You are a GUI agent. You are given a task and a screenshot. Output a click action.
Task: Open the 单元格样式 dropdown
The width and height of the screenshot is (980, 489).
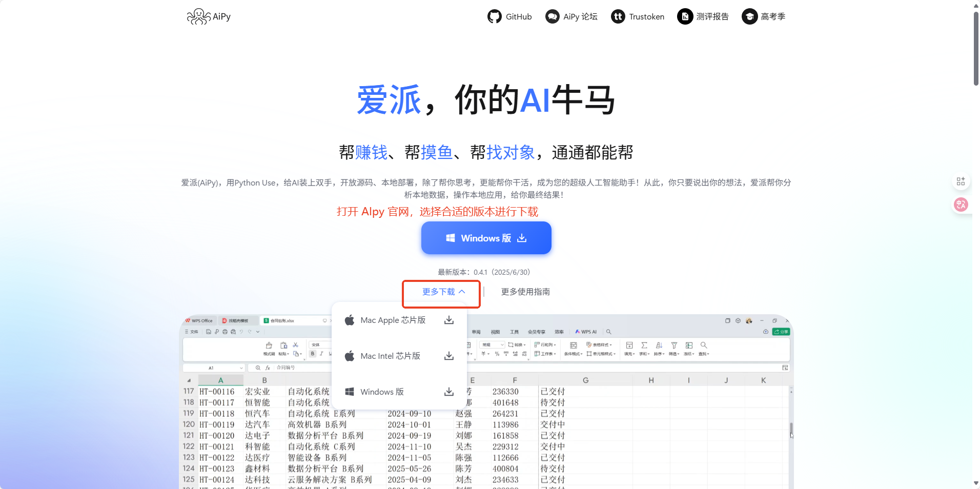(x=601, y=354)
